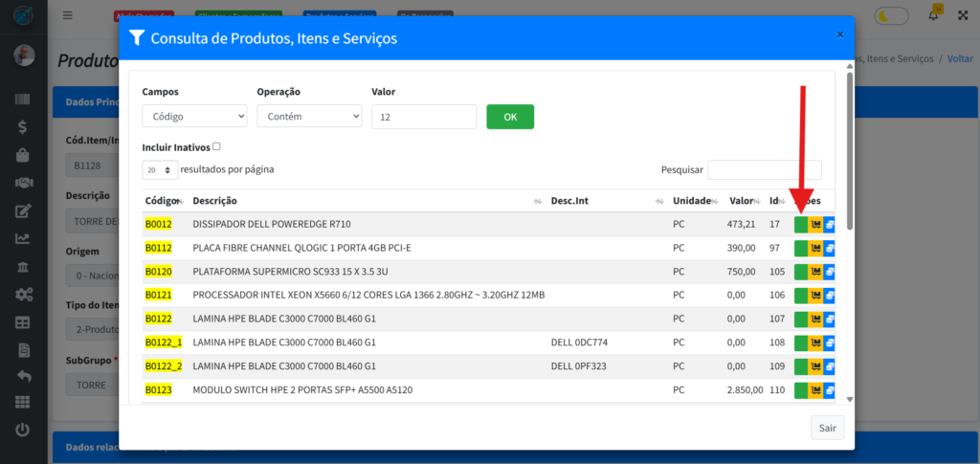The image size is (980, 464).
Task: Open the Campos dropdown showing Código
Action: [x=194, y=117]
